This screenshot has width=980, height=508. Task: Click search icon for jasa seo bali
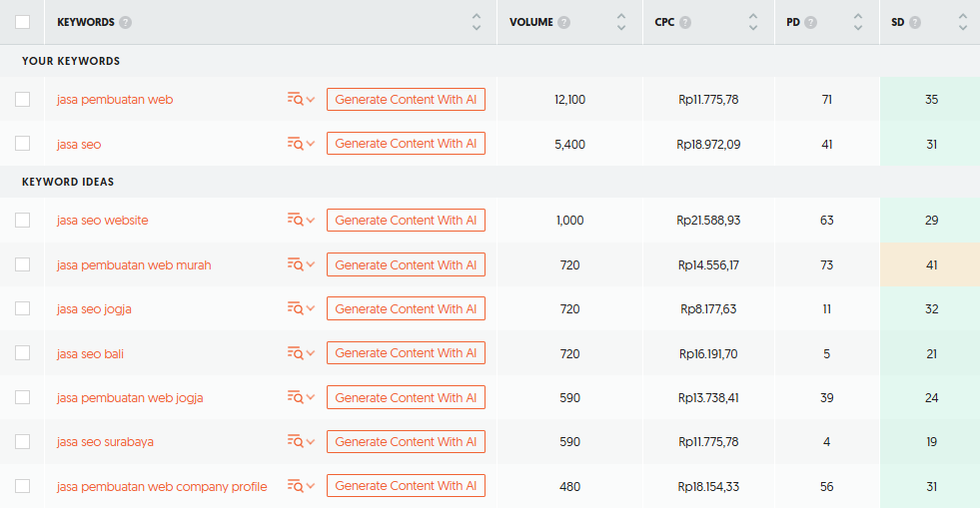[x=295, y=353]
